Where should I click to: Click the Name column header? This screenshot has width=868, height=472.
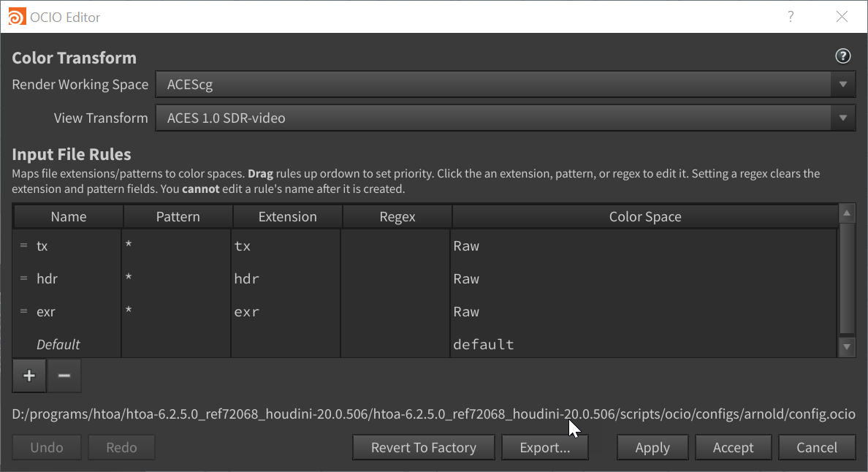coord(68,216)
